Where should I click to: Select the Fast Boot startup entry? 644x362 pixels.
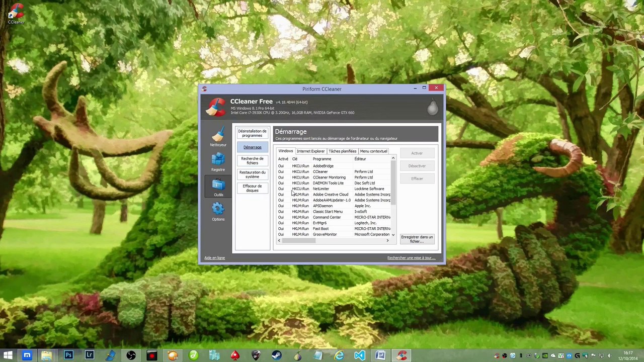pyautogui.click(x=334, y=229)
